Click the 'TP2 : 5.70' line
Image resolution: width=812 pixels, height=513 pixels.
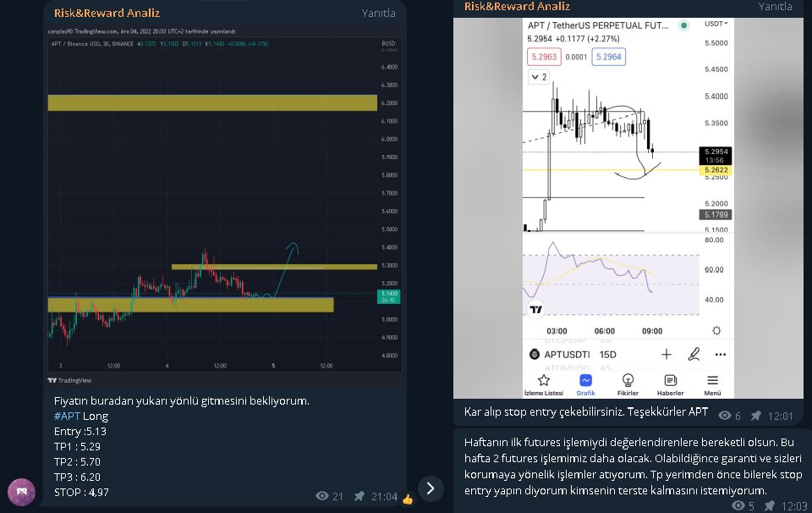(77, 461)
